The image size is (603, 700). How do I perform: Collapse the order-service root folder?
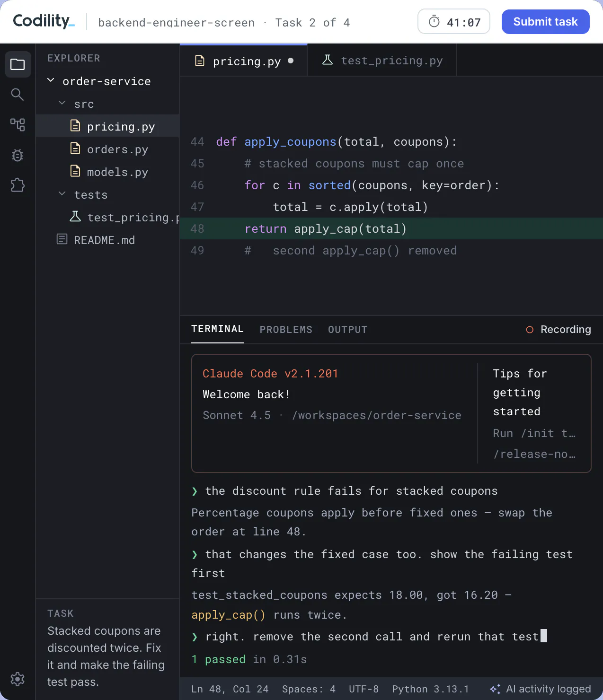(x=51, y=80)
